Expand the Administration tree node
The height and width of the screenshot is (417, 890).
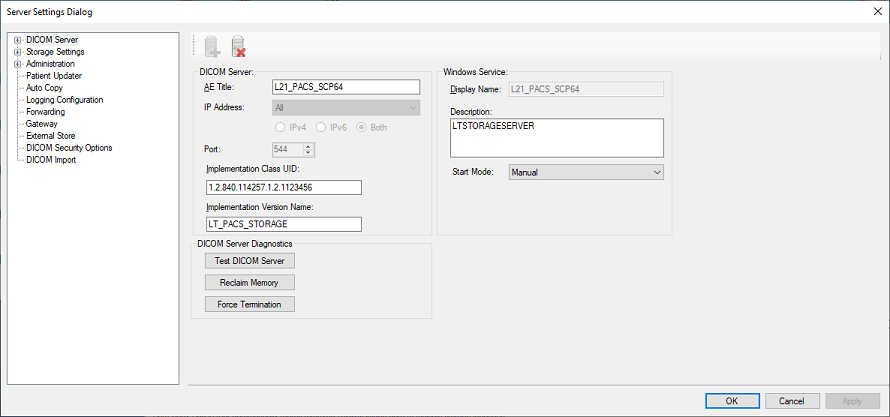tap(18, 64)
